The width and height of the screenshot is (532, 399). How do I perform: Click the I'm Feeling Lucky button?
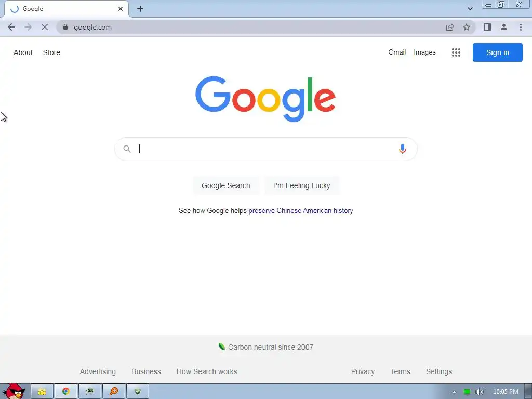pos(302,185)
